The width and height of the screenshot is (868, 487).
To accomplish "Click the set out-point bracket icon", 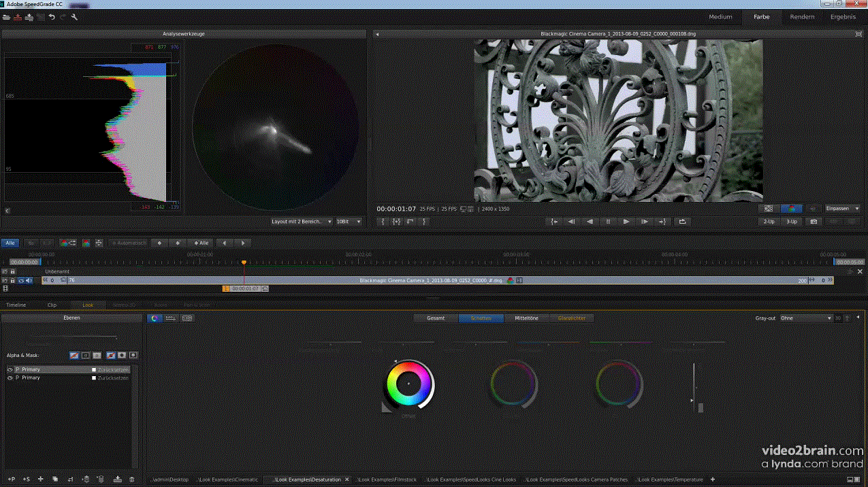I will click(x=424, y=222).
